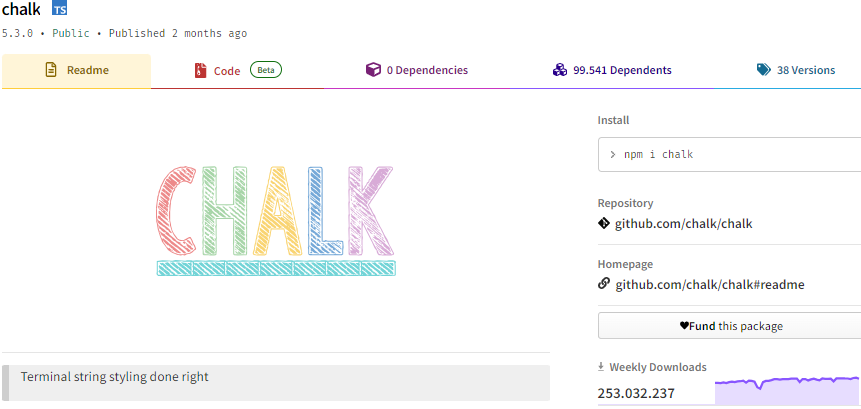Visit the github.com/chalk/chalk#readme homepage link

point(709,285)
